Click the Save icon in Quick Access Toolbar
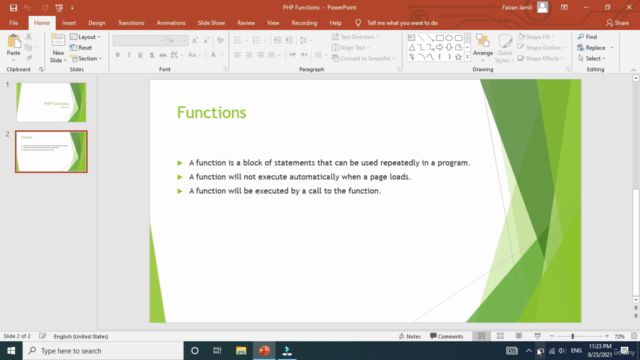This screenshot has width=640, height=360. pyautogui.click(x=13, y=8)
